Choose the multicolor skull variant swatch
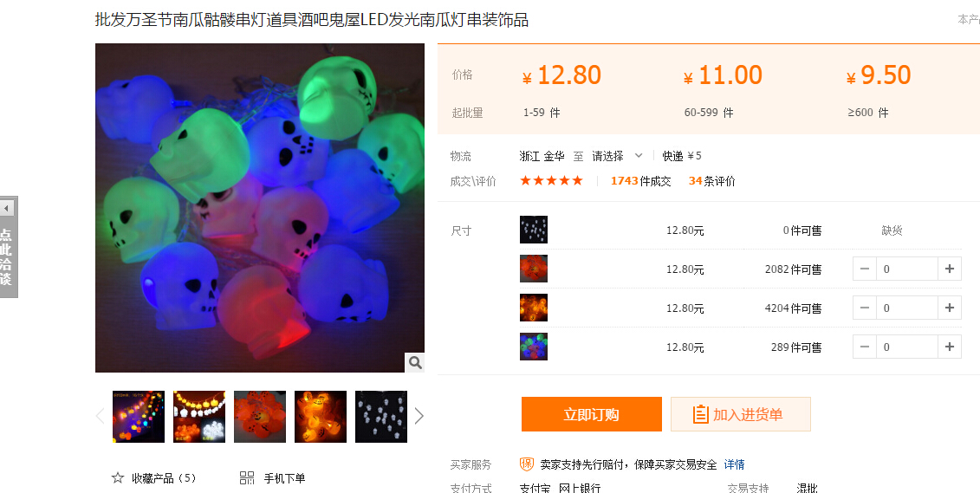Viewport: 980px width, 493px height. (534, 347)
